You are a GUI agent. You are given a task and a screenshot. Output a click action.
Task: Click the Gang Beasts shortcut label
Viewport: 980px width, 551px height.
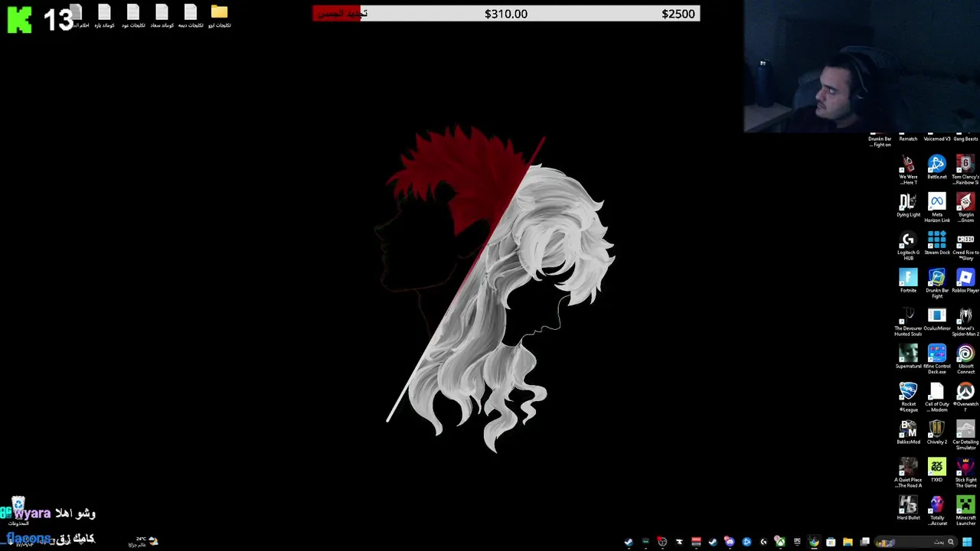965,139
